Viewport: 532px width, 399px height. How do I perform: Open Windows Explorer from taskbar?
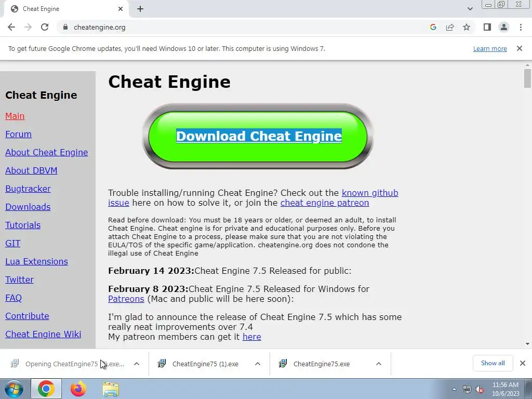click(111, 389)
